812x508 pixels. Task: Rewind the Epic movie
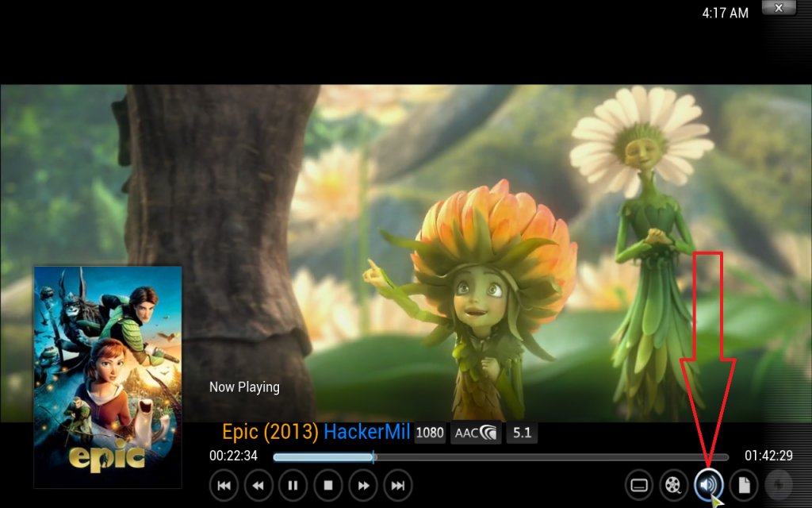coord(259,486)
